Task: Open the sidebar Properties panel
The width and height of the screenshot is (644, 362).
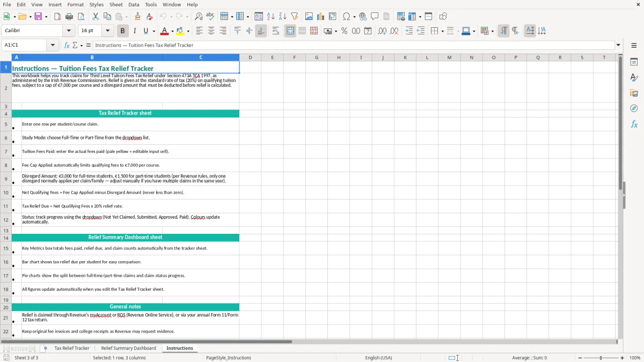Action: click(x=634, y=62)
